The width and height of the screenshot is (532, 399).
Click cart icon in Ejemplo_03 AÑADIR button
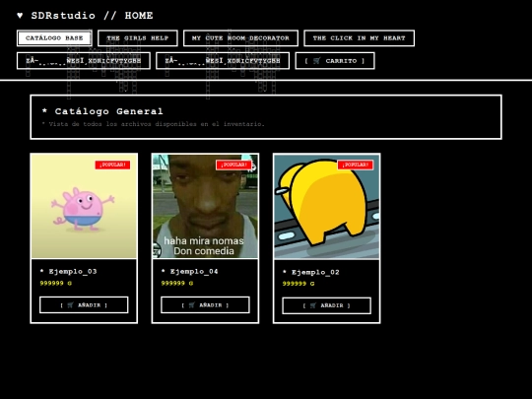[70, 305]
